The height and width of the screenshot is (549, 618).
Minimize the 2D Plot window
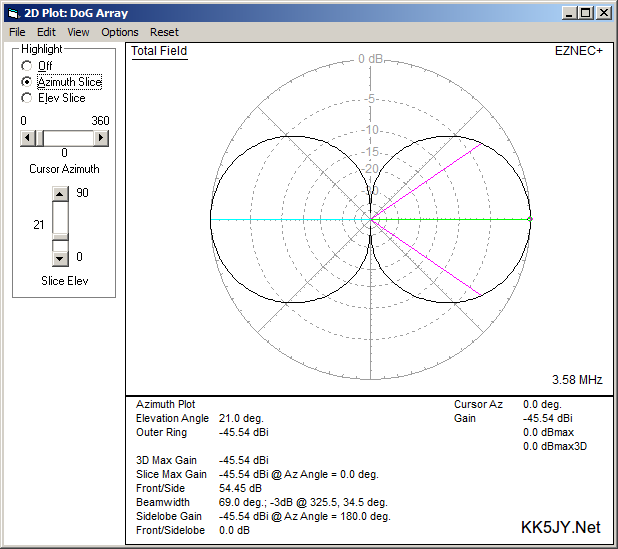tap(569, 13)
